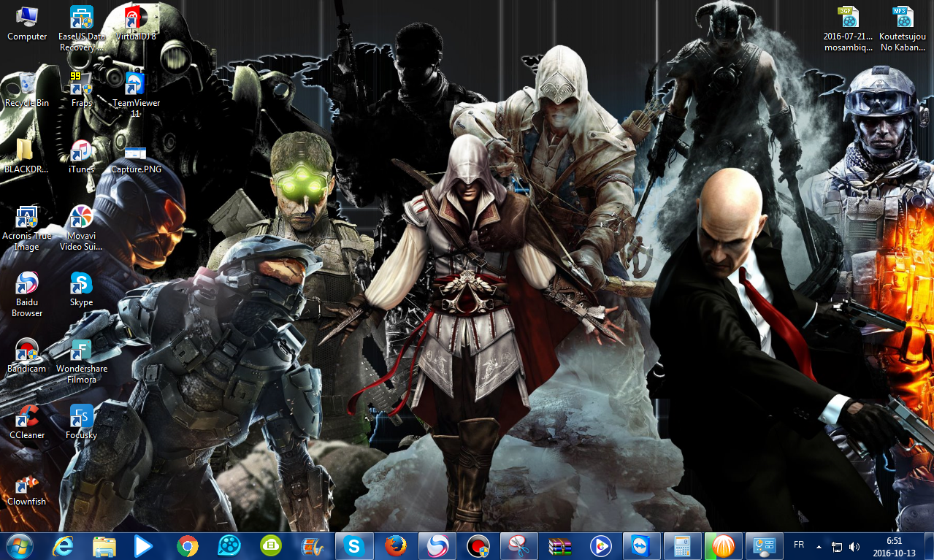Open the Calculator from the taskbar
934x560 pixels.
(x=683, y=545)
